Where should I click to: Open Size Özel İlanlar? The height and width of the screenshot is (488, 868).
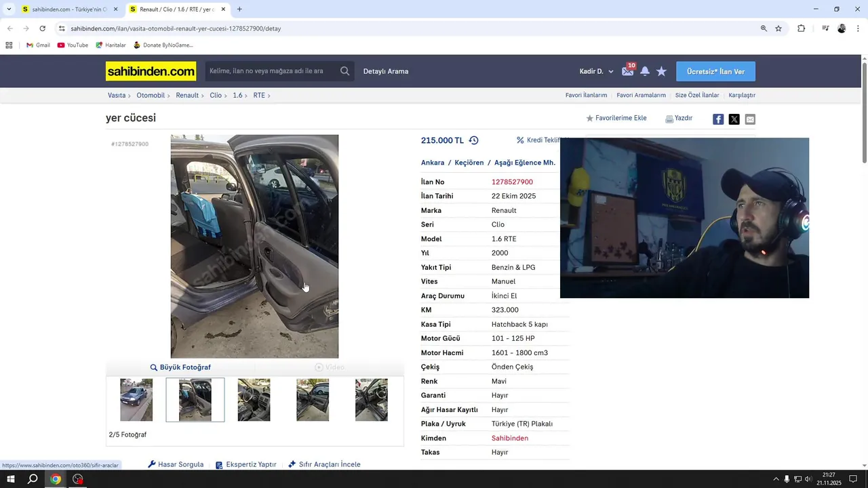point(697,96)
